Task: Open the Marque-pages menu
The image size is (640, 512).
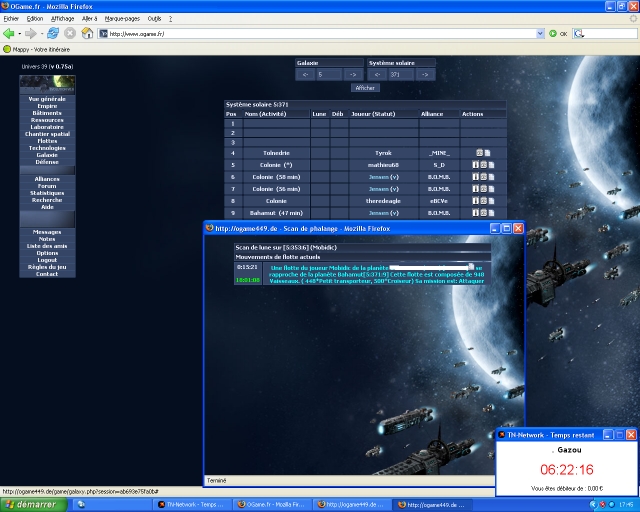Action: pyautogui.click(x=122, y=19)
